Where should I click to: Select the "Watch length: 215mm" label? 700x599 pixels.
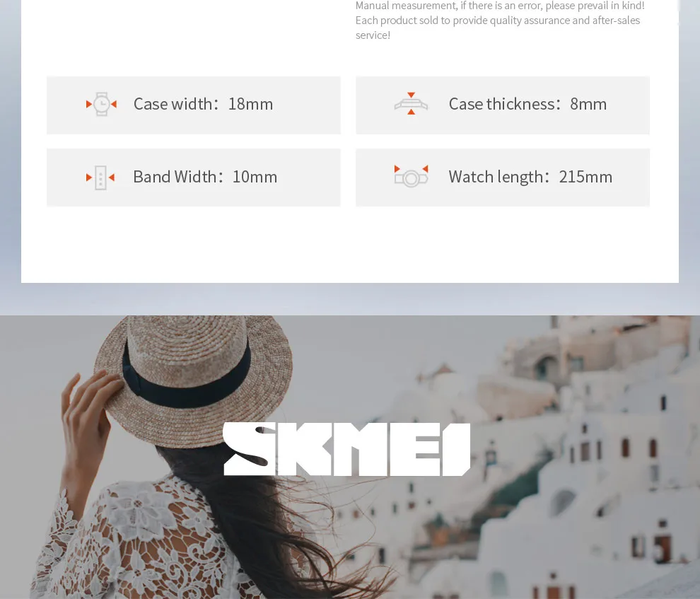[x=530, y=177]
